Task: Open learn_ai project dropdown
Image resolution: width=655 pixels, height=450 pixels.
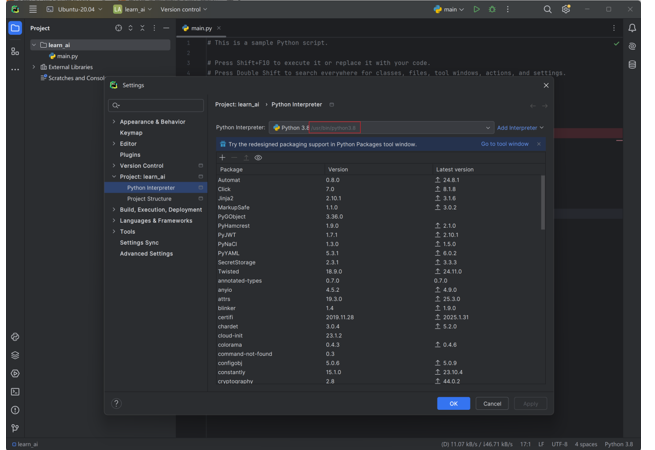Action: [132, 9]
